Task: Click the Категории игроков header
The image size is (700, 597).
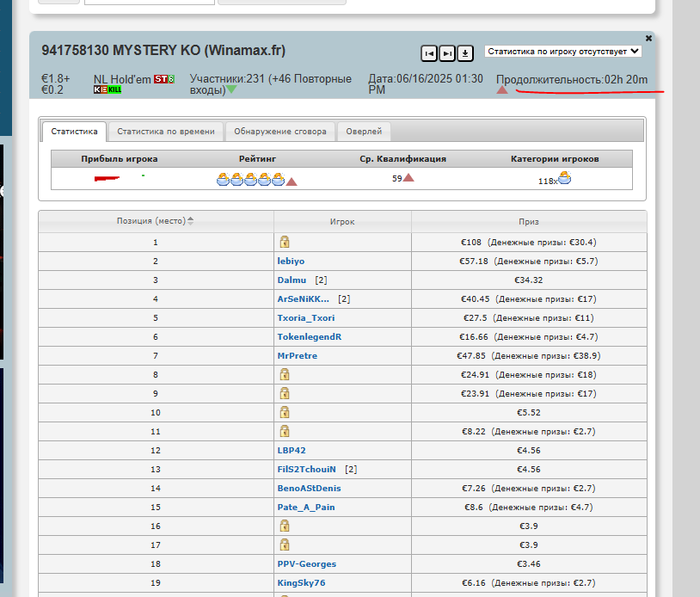Action: (x=555, y=159)
